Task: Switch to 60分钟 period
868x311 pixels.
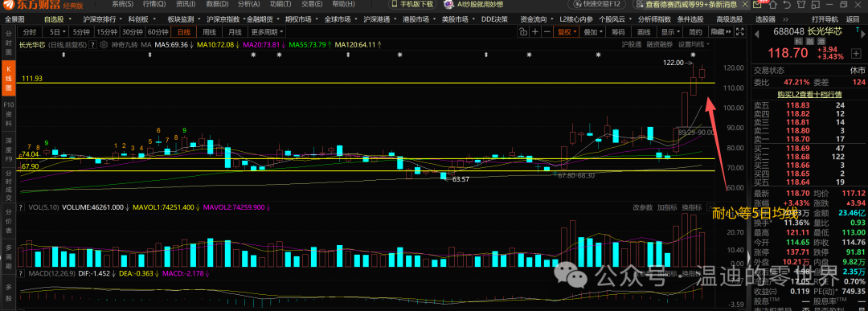Action: [x=158, y=31]
